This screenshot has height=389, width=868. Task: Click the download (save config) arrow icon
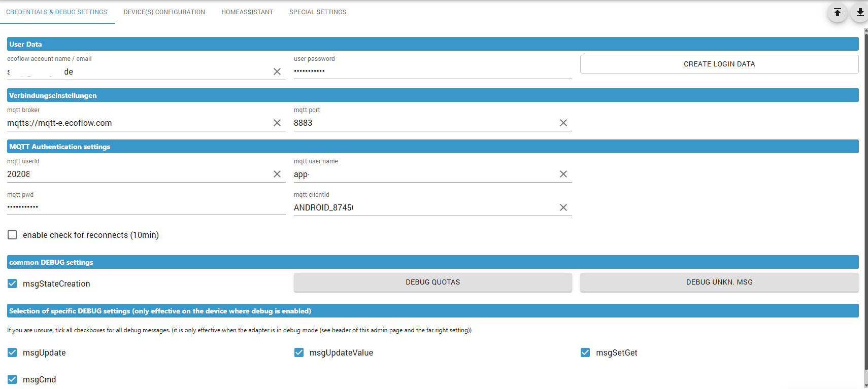(860, 13)
